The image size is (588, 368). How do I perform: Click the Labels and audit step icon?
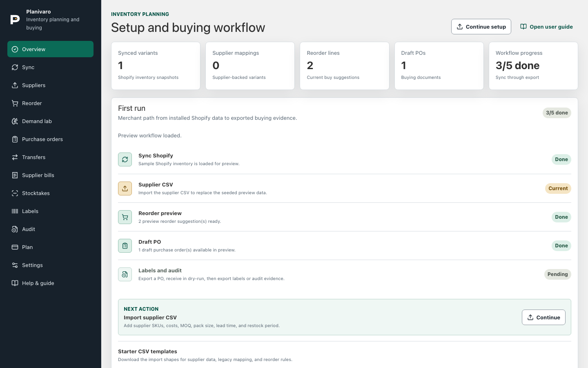pyautogui.click(x=125, y=274)
